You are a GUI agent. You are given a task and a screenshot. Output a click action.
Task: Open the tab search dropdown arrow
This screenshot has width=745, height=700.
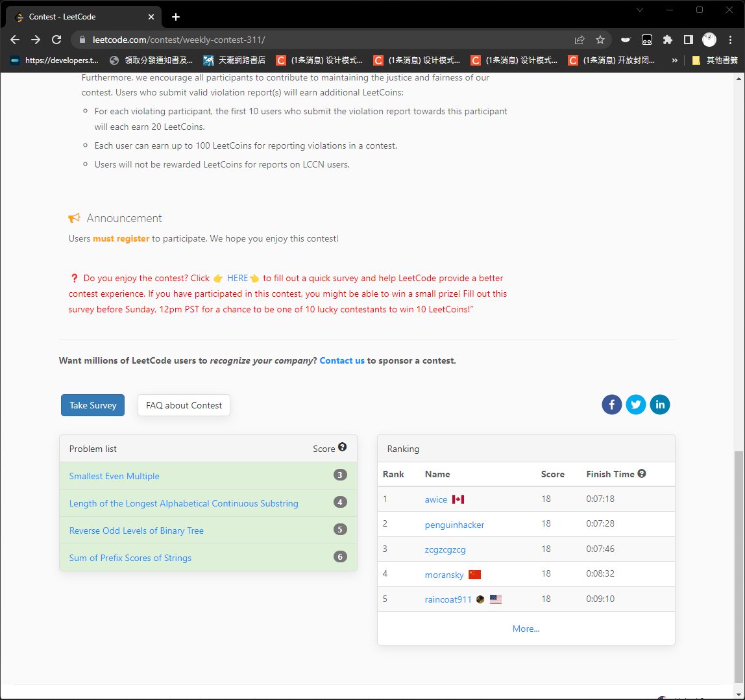tap(639, 10)
